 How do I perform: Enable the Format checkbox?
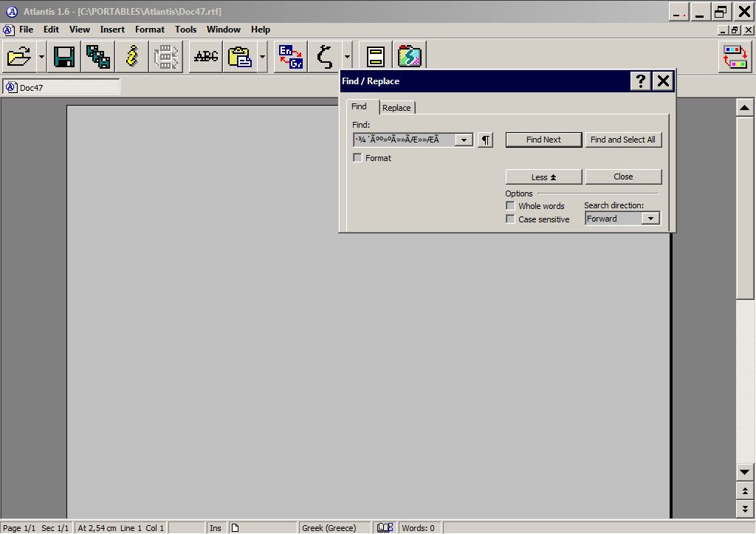[358, 158]
